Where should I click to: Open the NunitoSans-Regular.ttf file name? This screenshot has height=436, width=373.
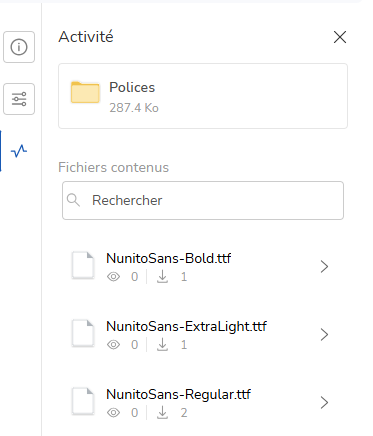[178, 395]
